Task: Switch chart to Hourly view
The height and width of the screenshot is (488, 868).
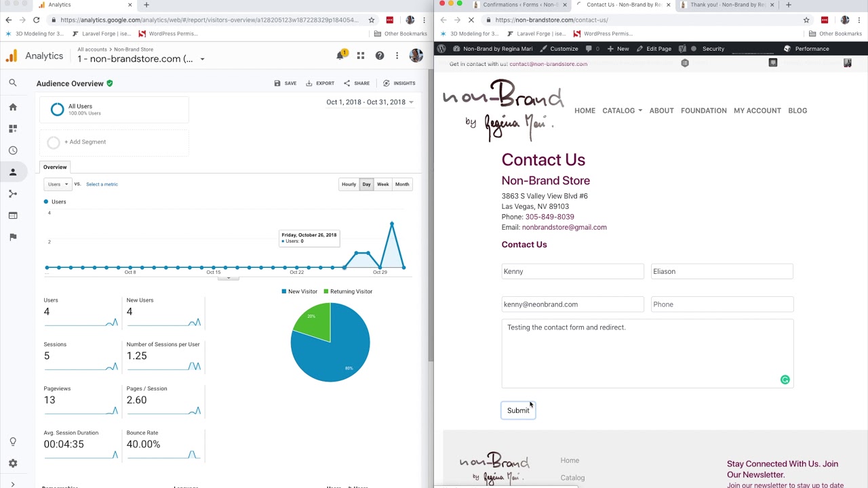Action: 349,184
